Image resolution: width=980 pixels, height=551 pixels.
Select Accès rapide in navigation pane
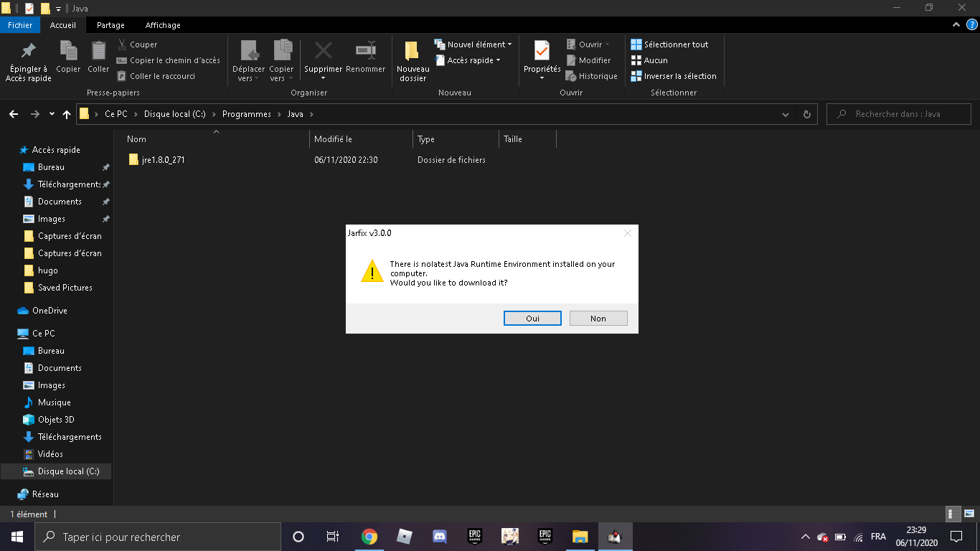(x=56, y=150)
